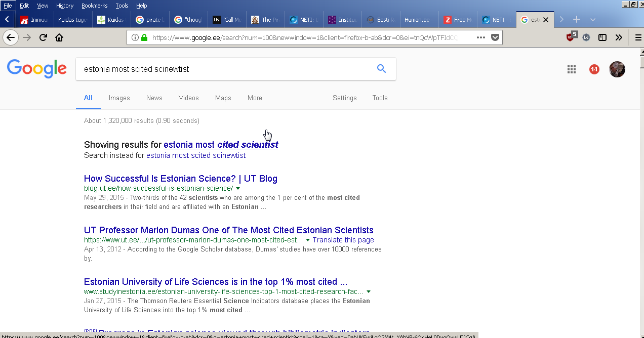
Task: Open the History menu
Action: click(65, 6)
